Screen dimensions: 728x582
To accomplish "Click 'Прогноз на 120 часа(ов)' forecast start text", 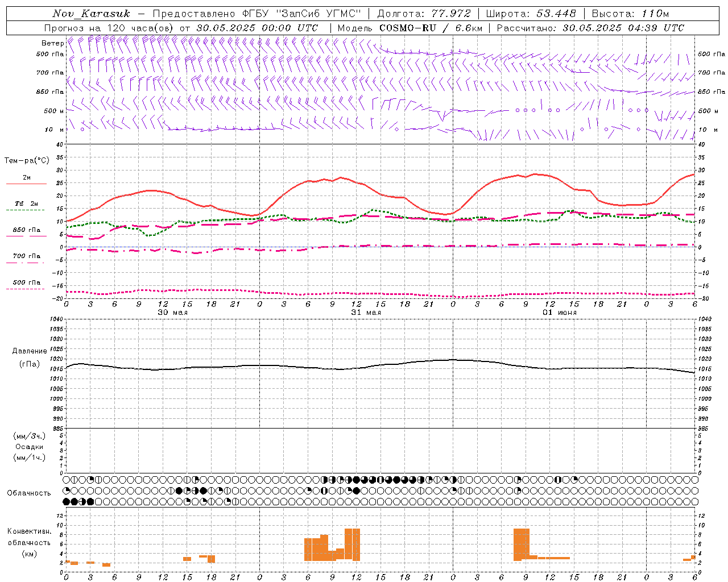I will pyautogui.click(x=109, y=28).
